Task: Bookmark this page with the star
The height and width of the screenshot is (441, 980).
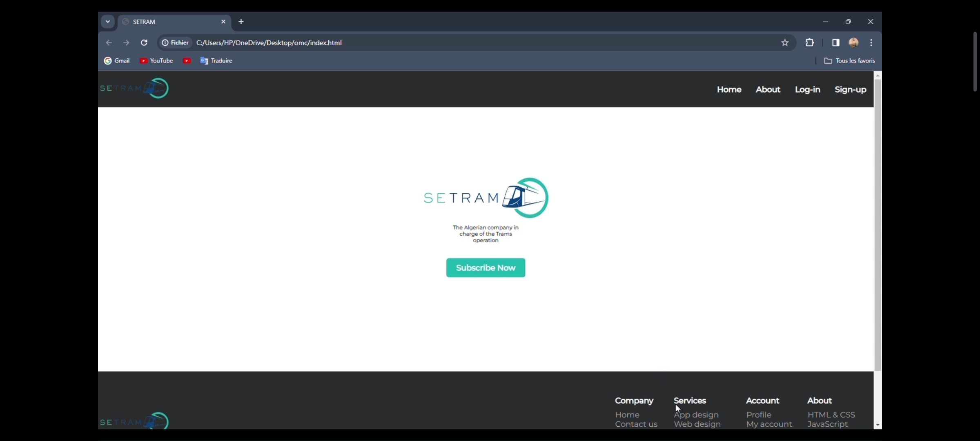Action: 785,42
